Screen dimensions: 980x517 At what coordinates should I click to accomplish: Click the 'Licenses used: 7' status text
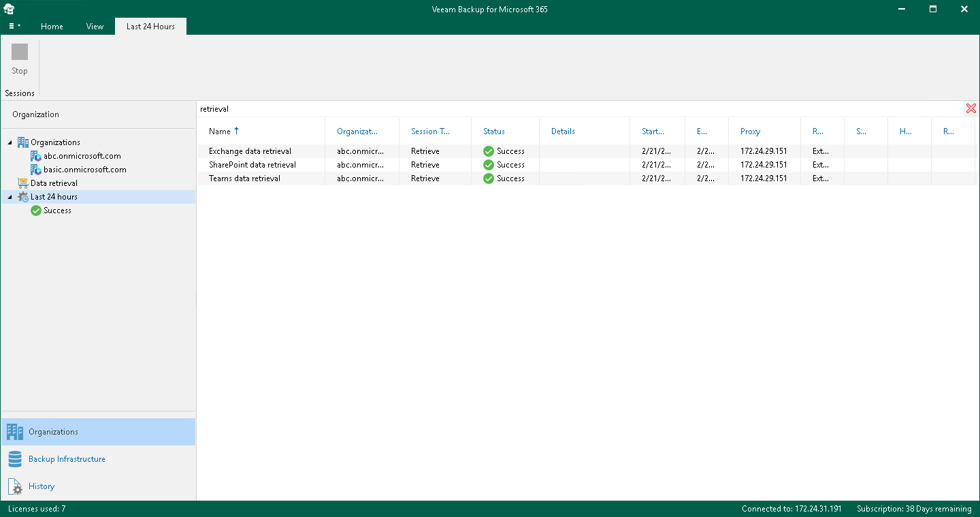pyautogui.click(x=37, y=509)
